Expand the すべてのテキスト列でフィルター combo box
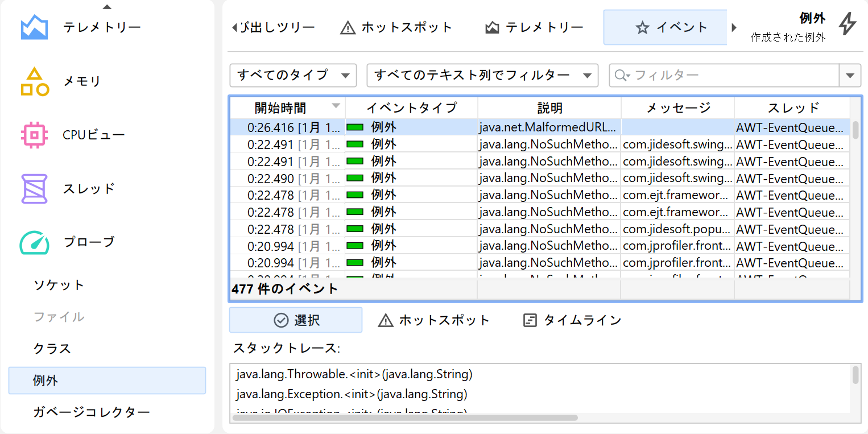Screen dimensions: 868x434 [482, 75]
